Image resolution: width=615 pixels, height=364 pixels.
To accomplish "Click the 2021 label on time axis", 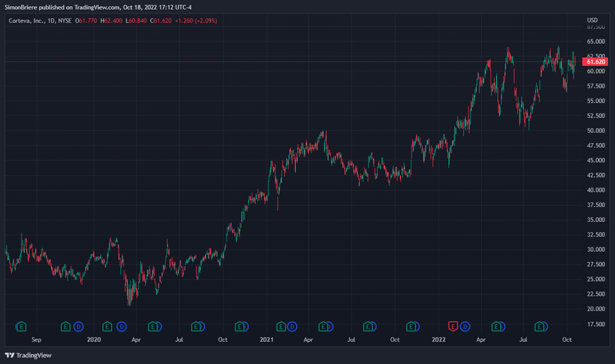I will 266,339.
